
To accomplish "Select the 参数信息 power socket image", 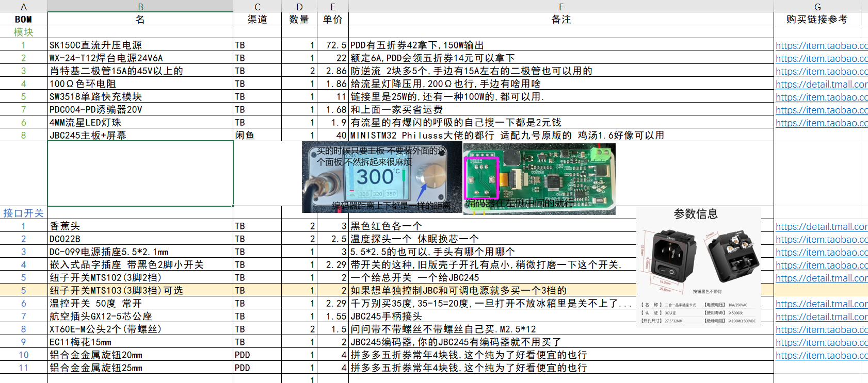I will coord(699,267).
